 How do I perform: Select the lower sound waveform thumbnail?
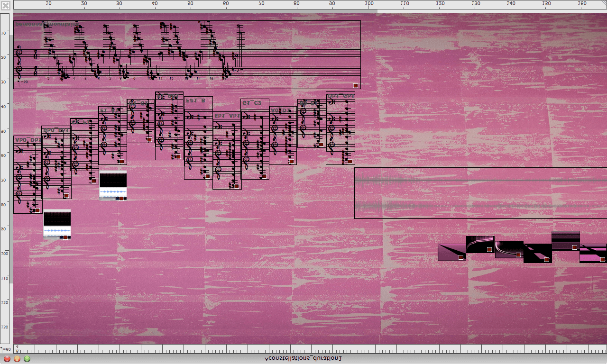pyautogui.click(x=57, y=224)
